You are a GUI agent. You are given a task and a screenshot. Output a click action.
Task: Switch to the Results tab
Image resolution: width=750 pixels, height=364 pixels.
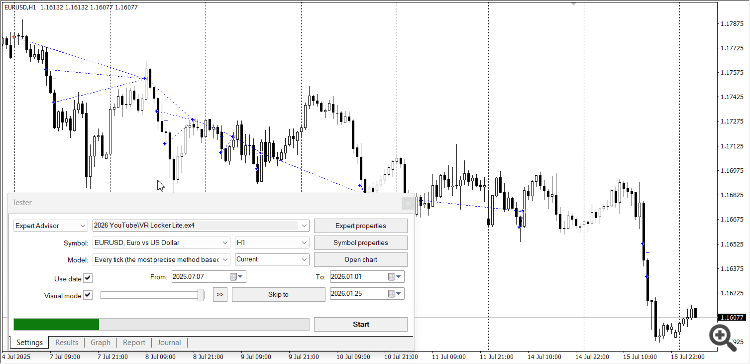[x=66, y=342]
